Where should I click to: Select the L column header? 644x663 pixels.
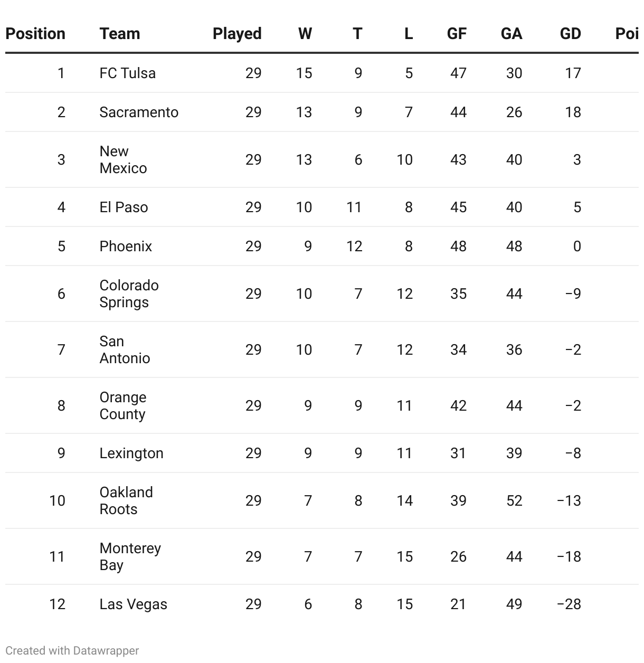(x=408, y=34)
